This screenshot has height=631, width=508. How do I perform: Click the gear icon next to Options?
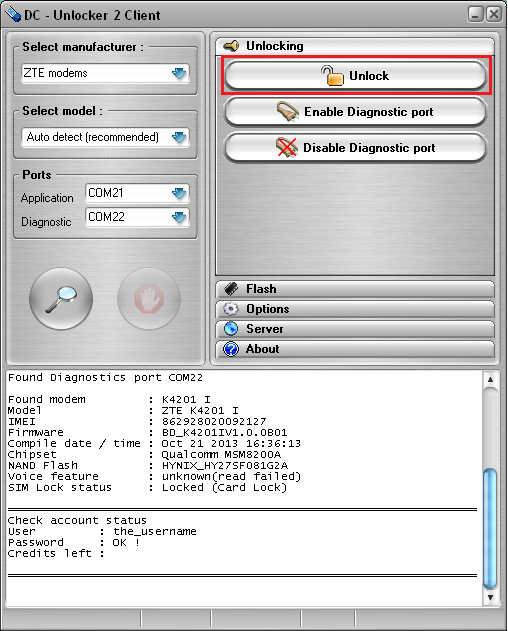[231, 309]
